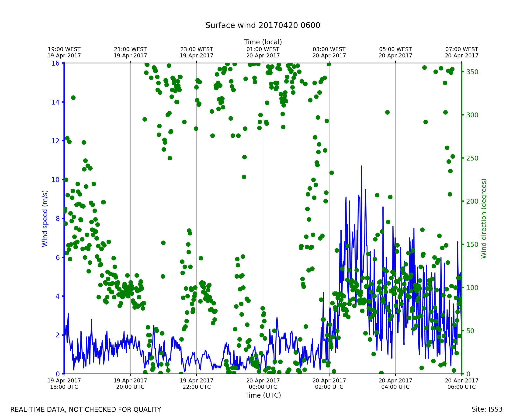Click the 50 wind direction tick label
This screenshot has width=513, height=420.
pos(471,331)
